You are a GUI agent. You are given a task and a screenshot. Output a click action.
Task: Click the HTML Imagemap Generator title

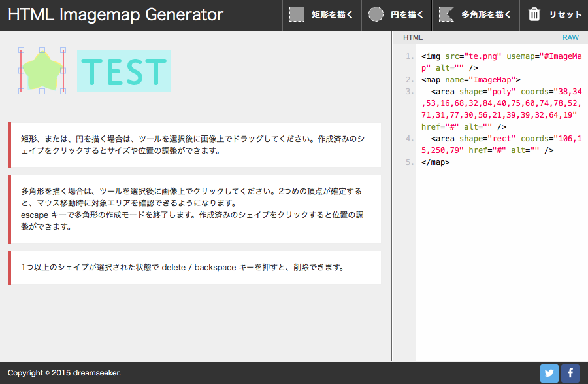[x=116, y=14]
